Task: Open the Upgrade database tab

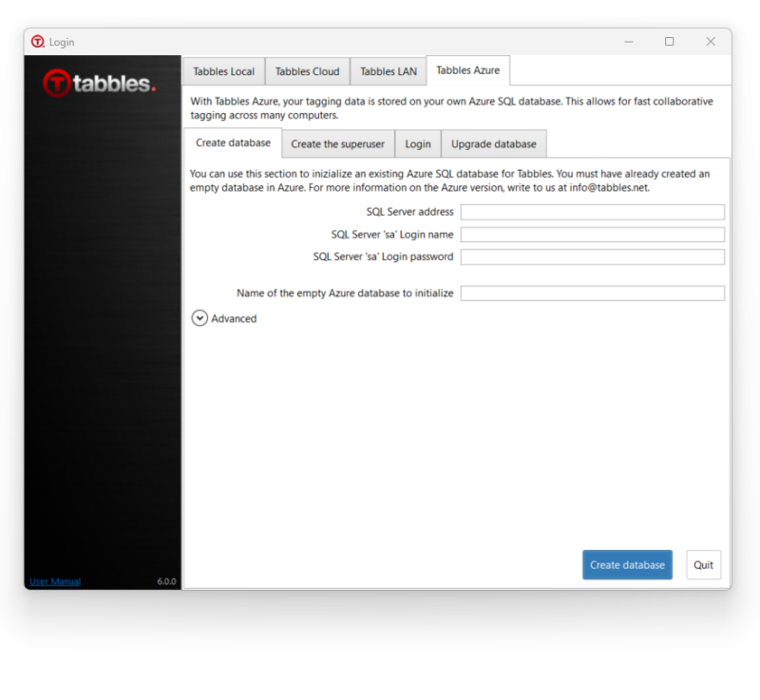Action: coord(493,143)
